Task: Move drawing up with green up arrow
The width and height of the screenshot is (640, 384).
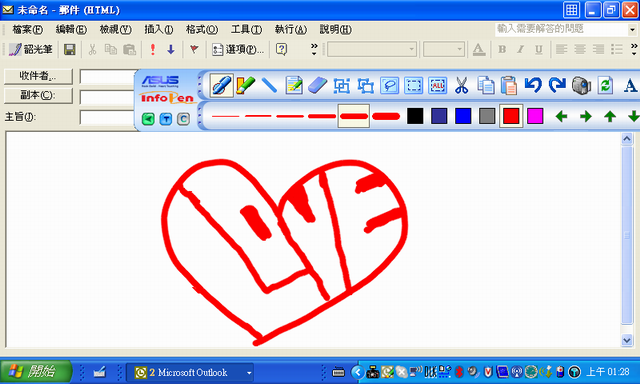Action: click(x=610, y=116)
